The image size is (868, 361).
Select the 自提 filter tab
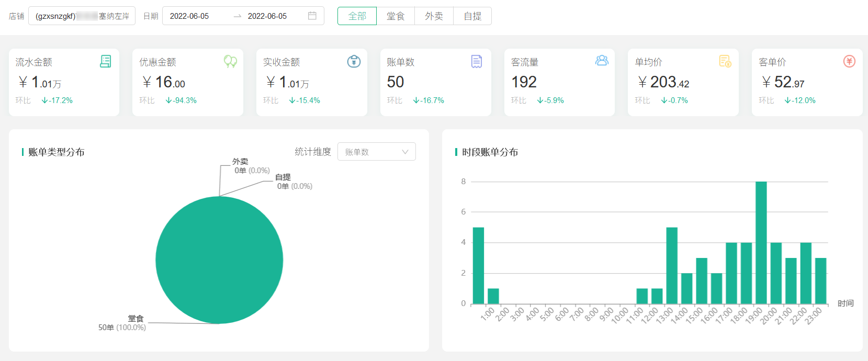[x=472, y=16]
